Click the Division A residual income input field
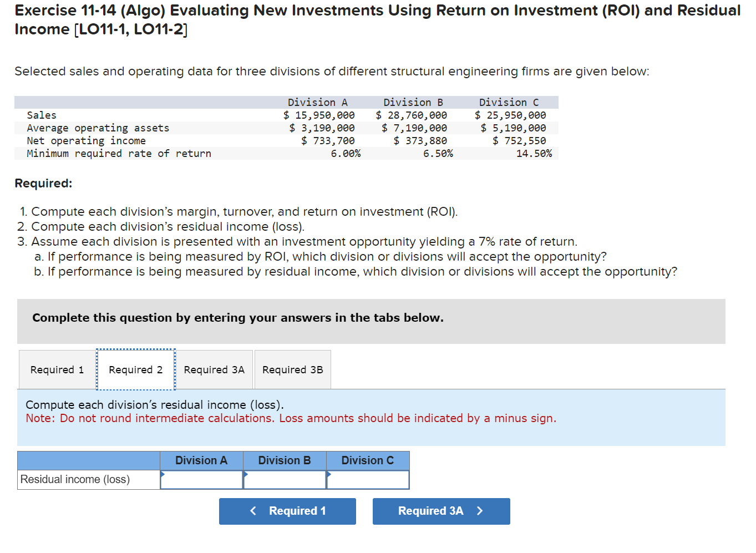The image size is (756, 553). coord(202,479)
